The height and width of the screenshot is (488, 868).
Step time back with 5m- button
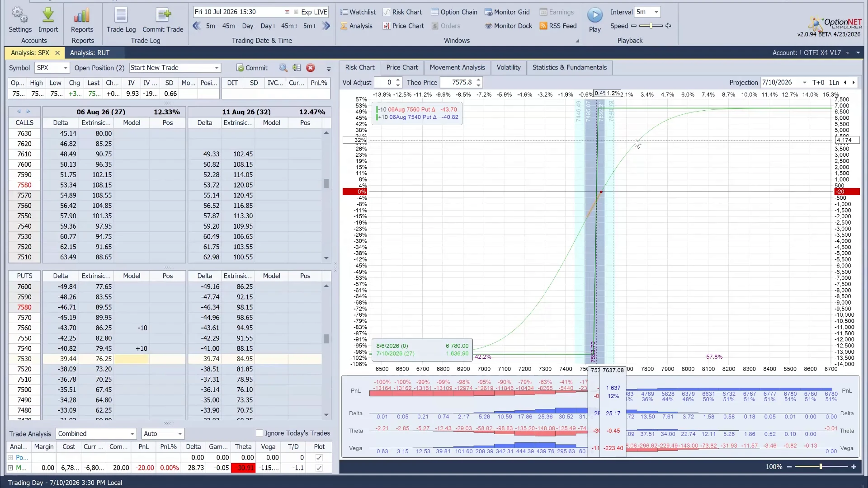[211, 26]
